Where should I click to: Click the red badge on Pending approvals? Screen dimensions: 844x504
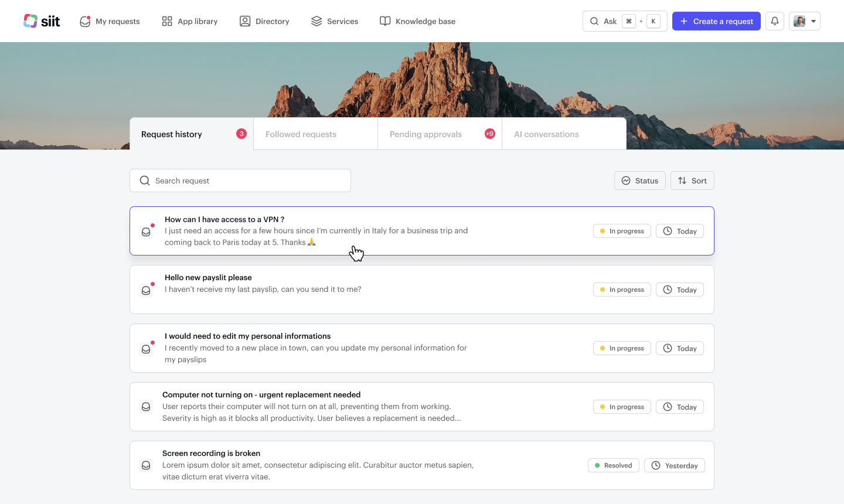tap(489, 134)
